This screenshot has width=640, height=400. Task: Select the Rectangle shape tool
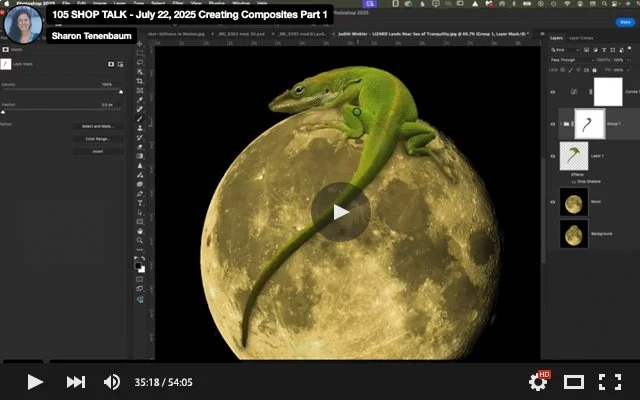(140, 222)
